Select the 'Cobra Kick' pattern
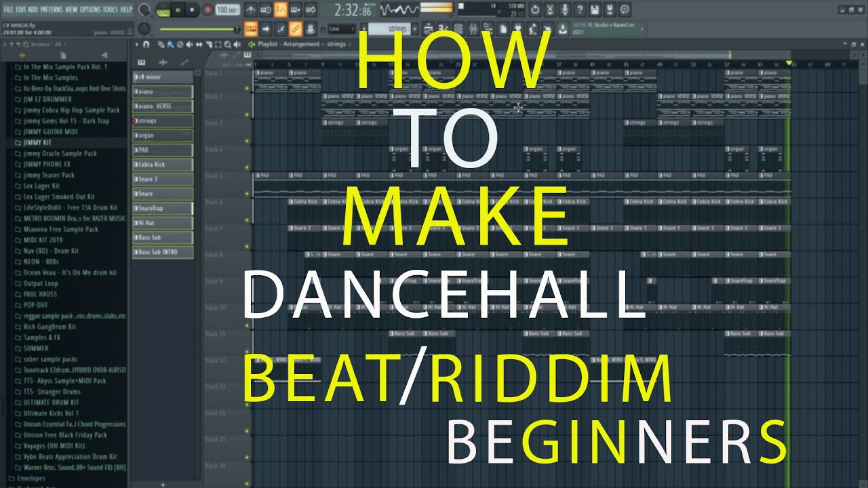The width and height of the screenshot is (868, 488). point(163,165)
